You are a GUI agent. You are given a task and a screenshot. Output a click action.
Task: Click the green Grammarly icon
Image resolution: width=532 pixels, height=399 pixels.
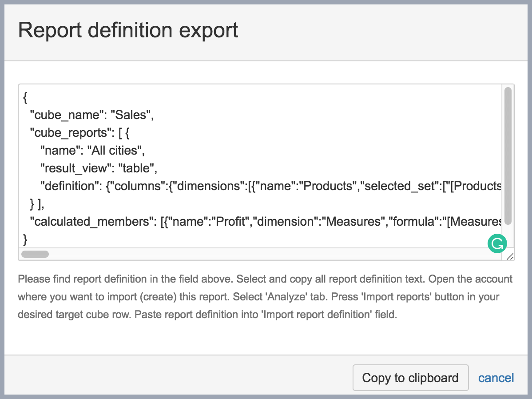497,243
